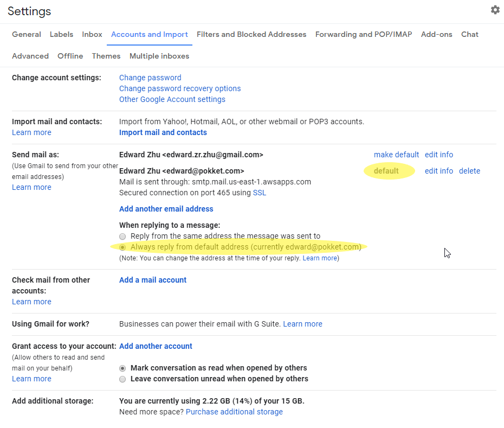This screenshot has width=504, height=428.
Task: Click Add another email address
Action: tap(166, 209)
